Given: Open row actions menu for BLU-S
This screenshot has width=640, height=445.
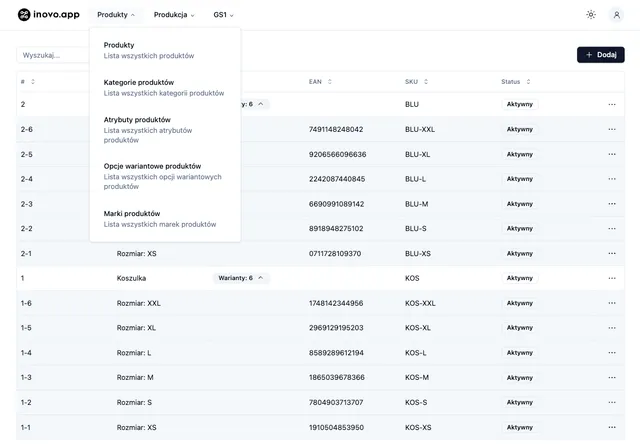Looking at the screenshot, I should pyautogui.click(x=612, y=229).
